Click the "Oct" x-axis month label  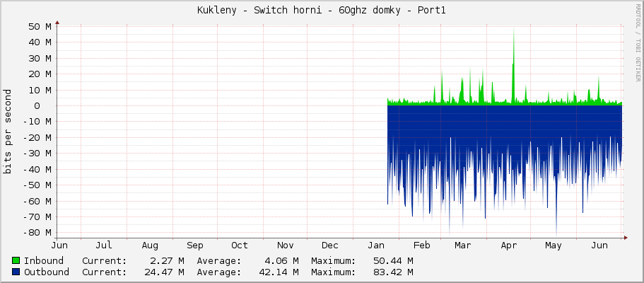coord(240,246)
